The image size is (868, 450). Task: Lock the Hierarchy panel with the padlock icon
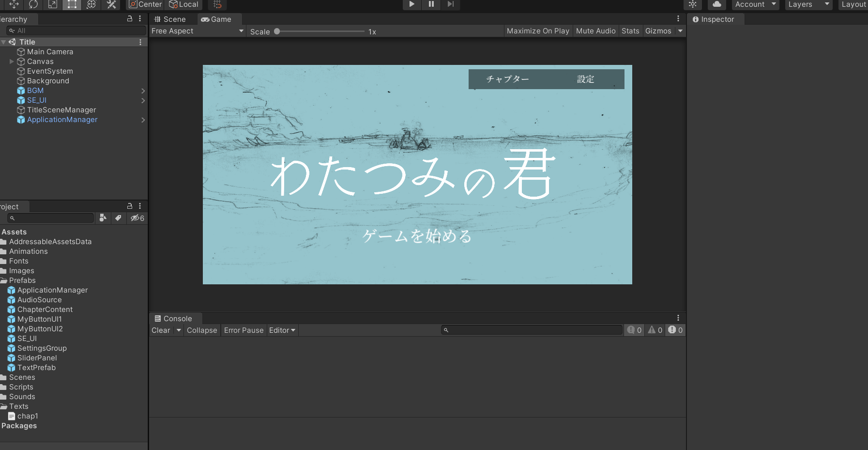click(130, 18)
